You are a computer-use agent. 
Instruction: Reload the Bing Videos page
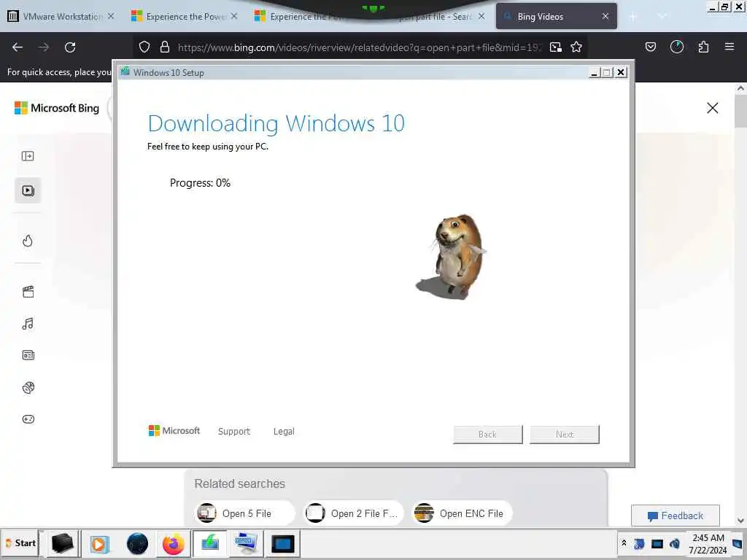pos(70,47)
